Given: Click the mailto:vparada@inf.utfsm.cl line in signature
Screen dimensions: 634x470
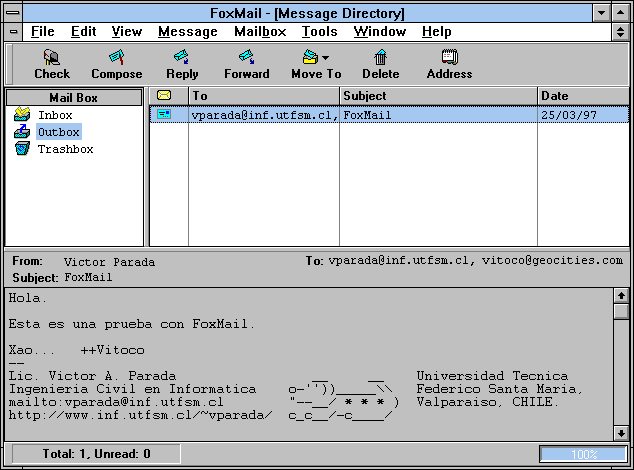Looking at the screenshot, I should click(x=116, y=402).
